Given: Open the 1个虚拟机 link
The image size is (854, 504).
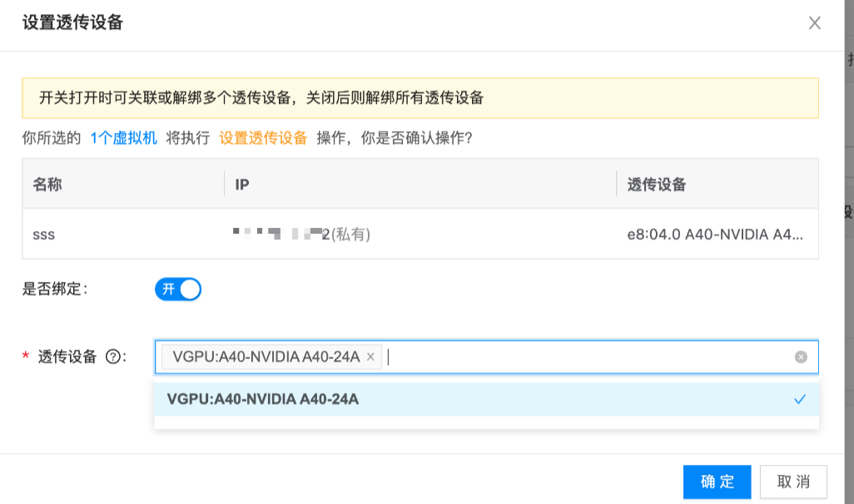Looking at the screenshot, I should (123, 138).
